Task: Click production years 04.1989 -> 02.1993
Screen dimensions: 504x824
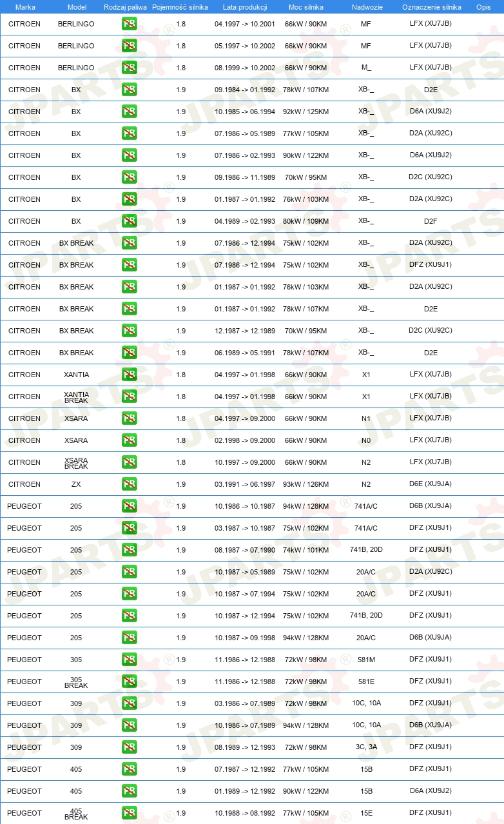Action: (x=245, y=221)
